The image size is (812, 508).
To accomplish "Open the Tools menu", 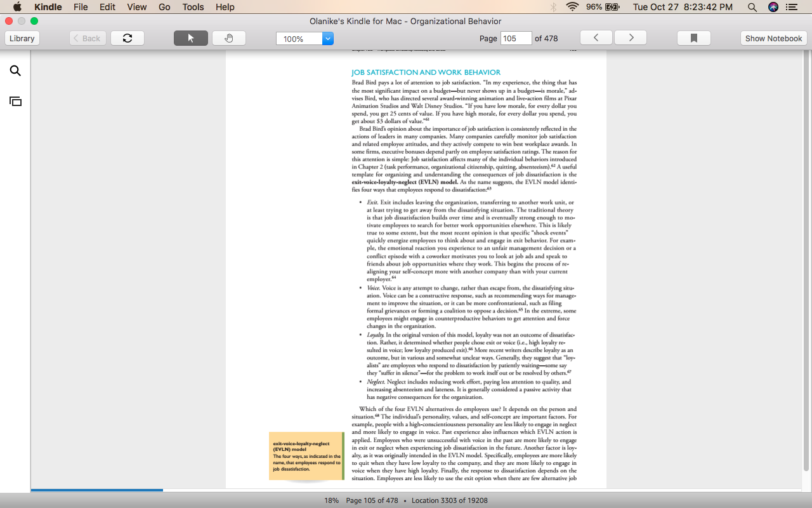I will point(193,7).
